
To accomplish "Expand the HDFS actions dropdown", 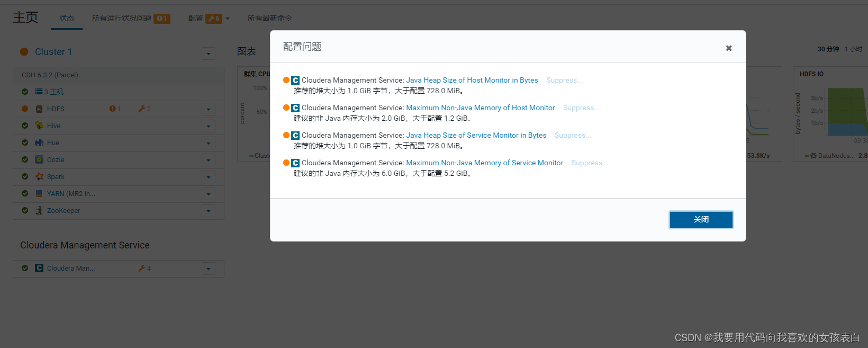I will pos(209,109).
